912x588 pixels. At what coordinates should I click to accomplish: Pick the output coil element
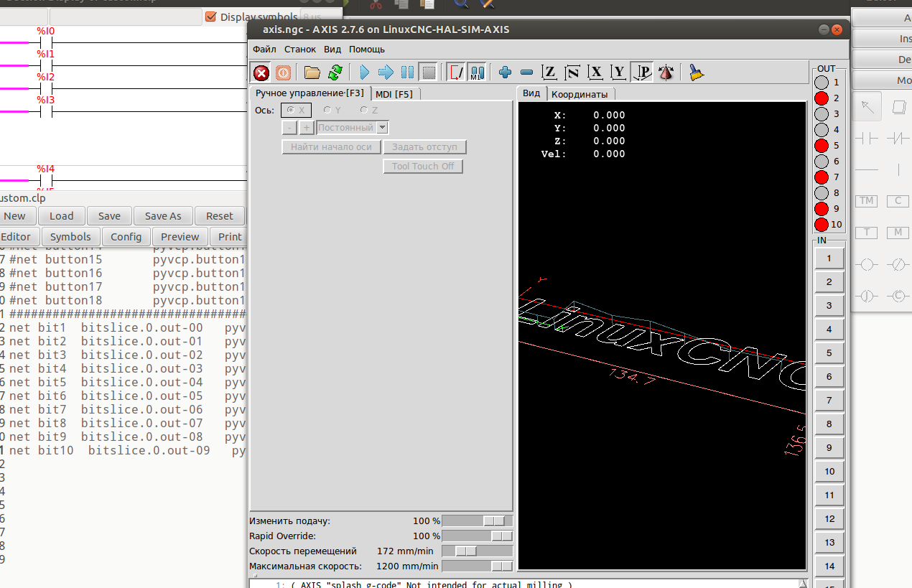867,264
